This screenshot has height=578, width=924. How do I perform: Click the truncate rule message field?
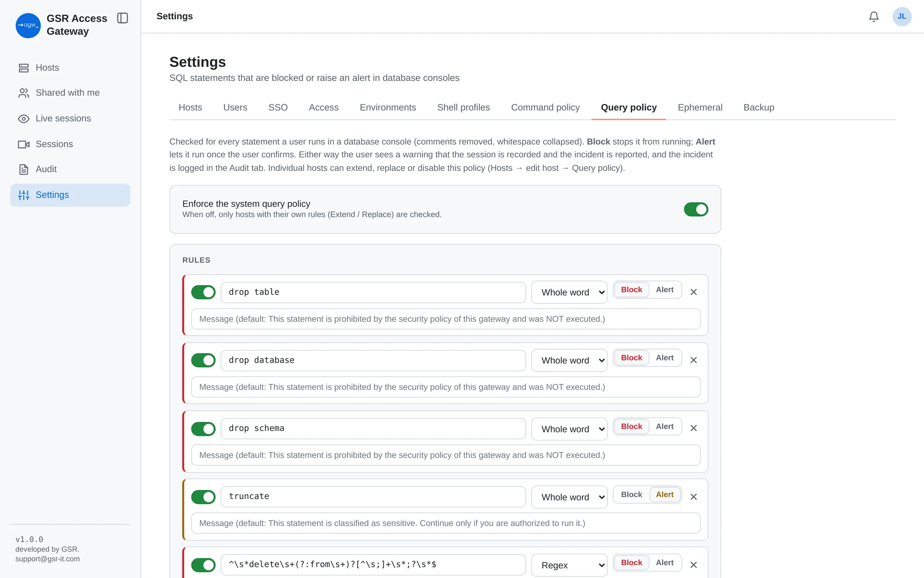[x=445, y=523]
